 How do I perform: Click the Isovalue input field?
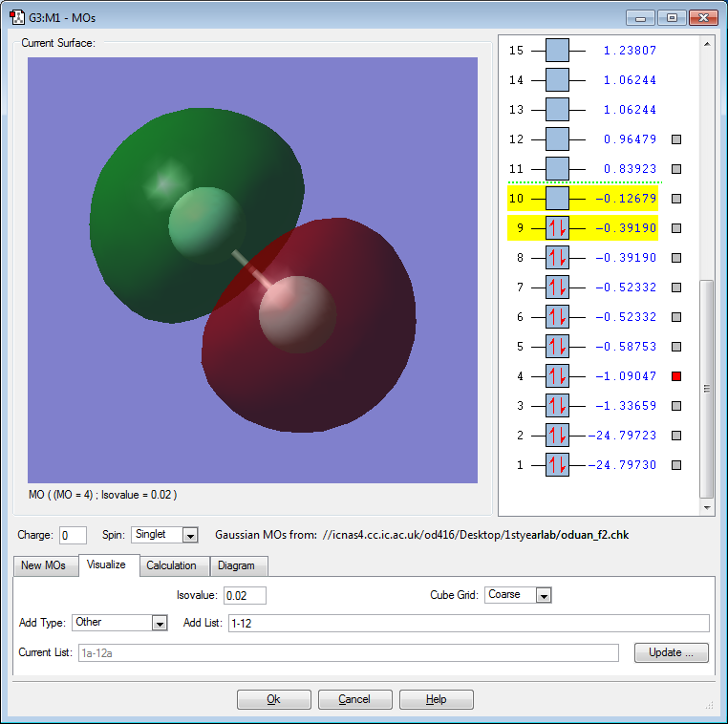tap(245, 595)
